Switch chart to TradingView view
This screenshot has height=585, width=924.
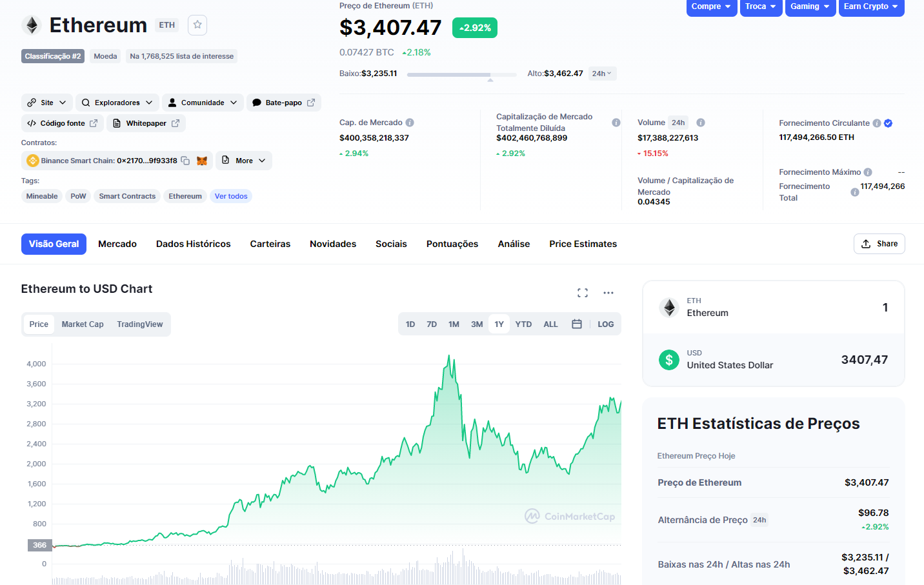140,324
